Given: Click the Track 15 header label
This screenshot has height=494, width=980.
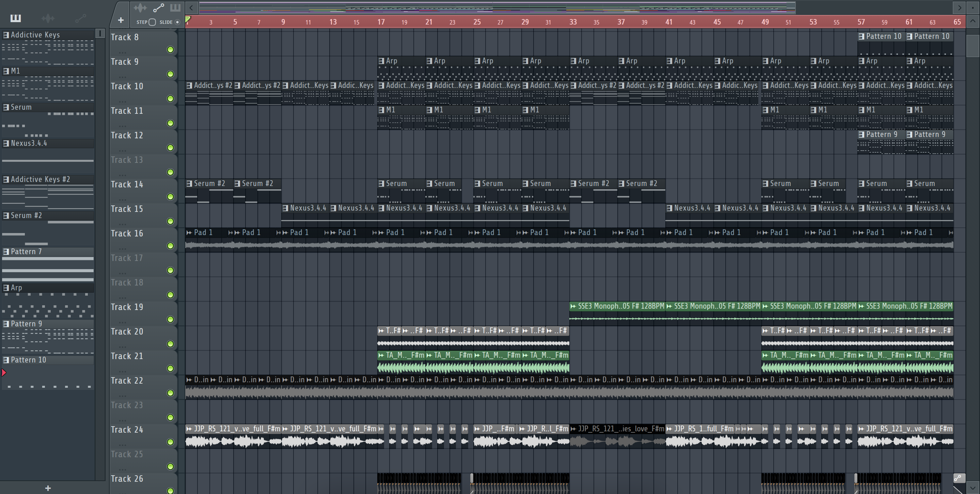Looking at the screenshot, I should (x=127, y=209).
